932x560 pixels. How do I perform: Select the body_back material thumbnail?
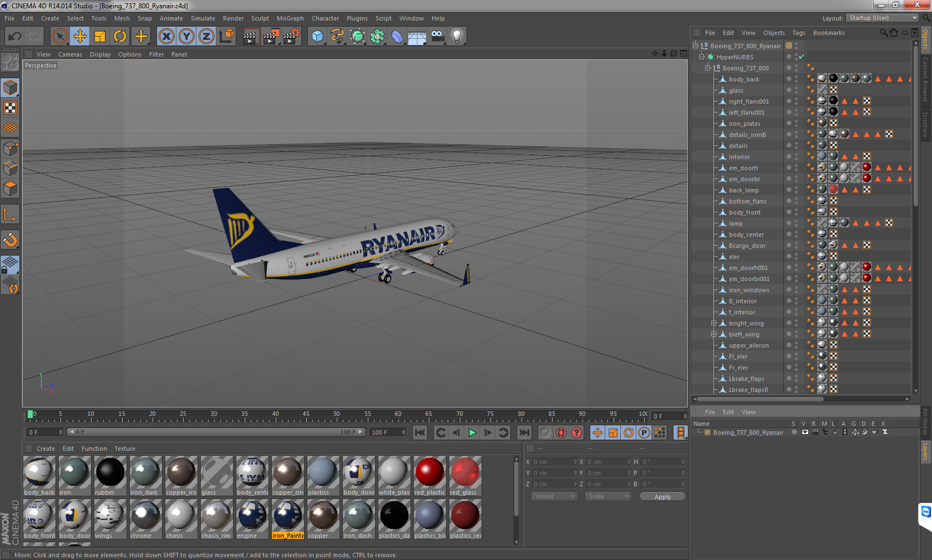coord(39,476)
